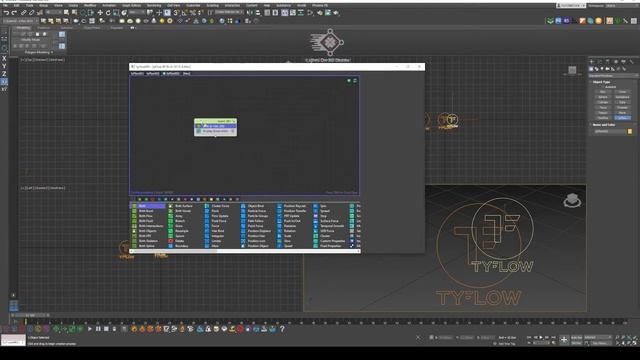Choose the Force operator in tyFlow list

212,226
